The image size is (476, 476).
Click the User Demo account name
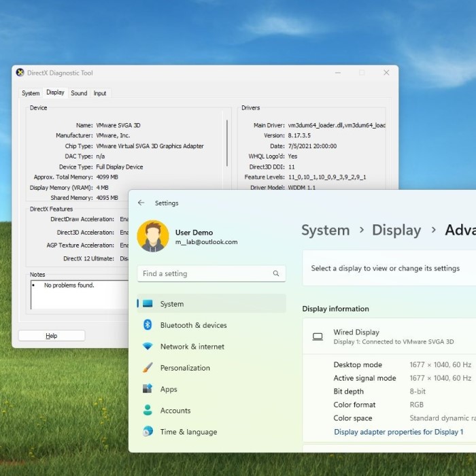[194, 233]
